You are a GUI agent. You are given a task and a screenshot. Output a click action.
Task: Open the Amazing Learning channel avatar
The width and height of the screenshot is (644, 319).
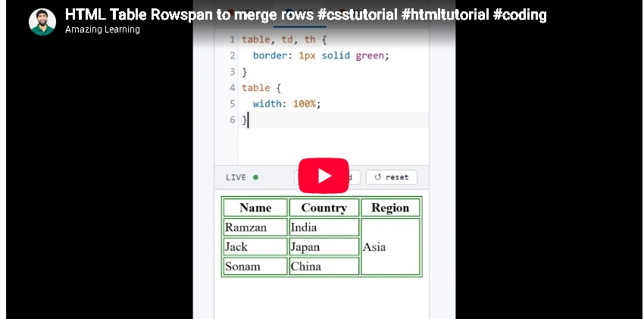(42, 22)
